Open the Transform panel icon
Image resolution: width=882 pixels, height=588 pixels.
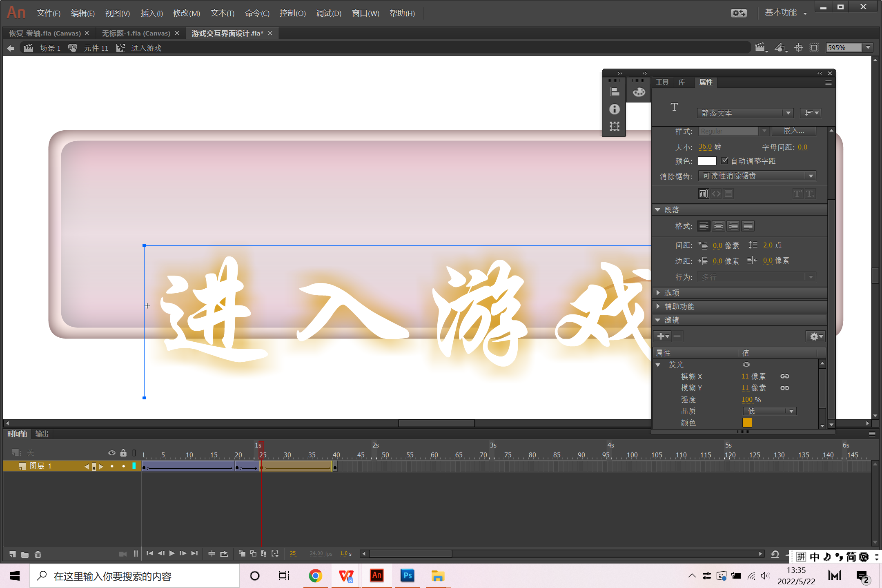pyautogui.click(x=615, y=126)
